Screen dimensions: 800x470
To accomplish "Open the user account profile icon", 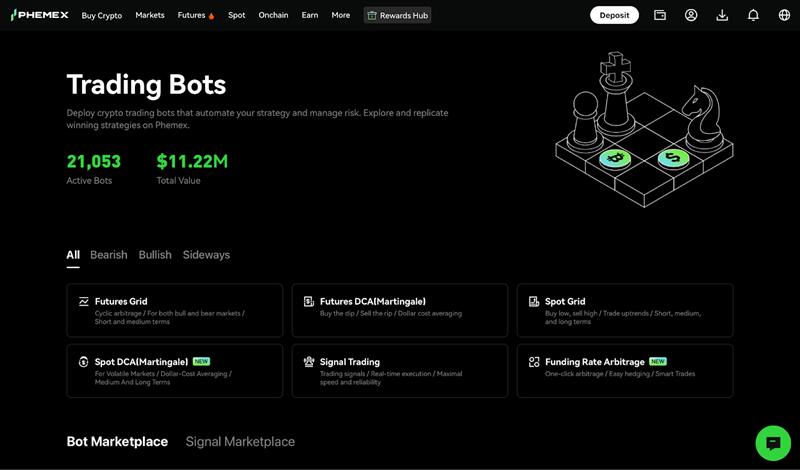I will pyautogui.click(x=691, y=15).
